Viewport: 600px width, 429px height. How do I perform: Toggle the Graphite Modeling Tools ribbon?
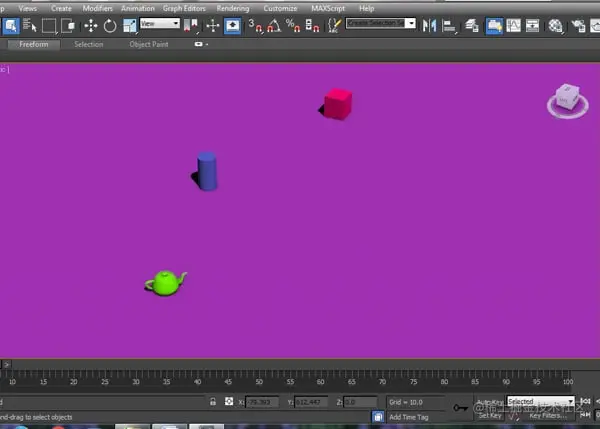tap(494, 26)
